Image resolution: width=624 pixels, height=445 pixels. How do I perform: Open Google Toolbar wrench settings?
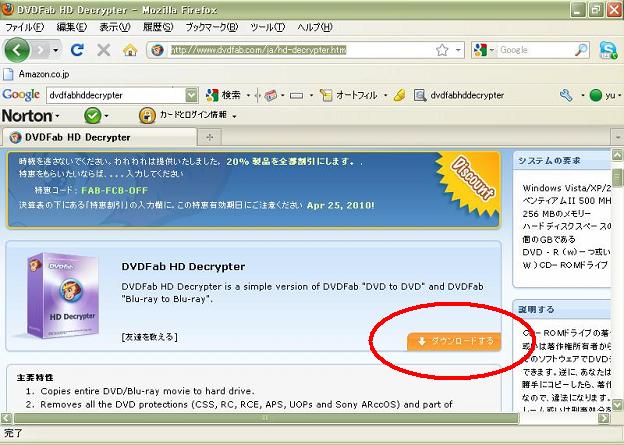point(566,95)
